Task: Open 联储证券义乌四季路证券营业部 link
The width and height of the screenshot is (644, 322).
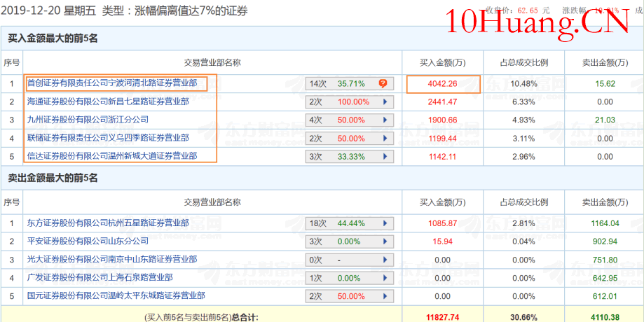Action: coord(108,138)
